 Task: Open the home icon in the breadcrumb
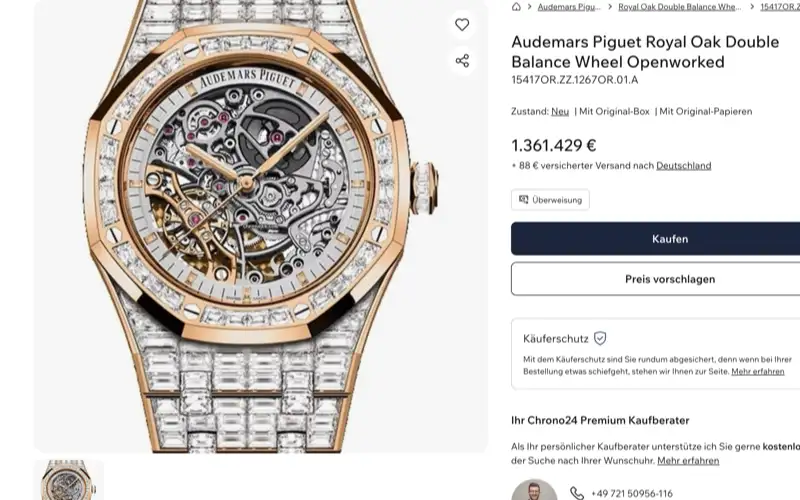point(516,7)
